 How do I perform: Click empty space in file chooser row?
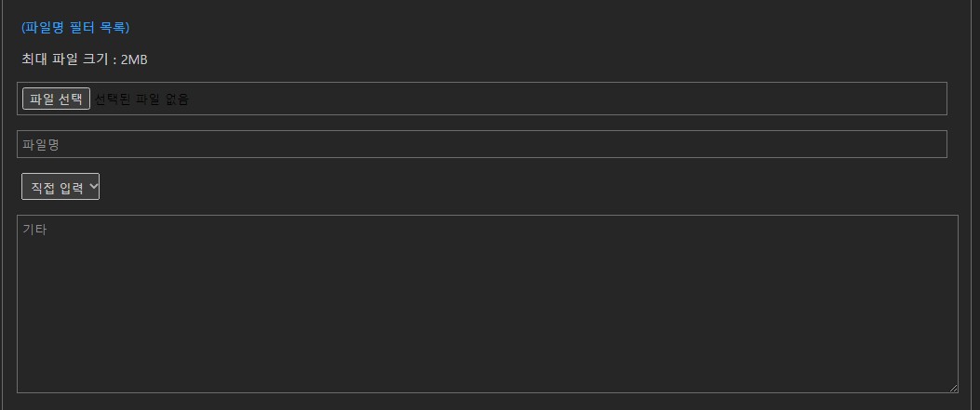[558, 99]
